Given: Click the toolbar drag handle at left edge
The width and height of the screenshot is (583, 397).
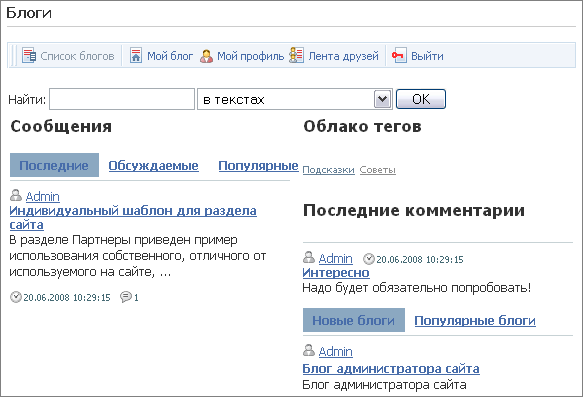Looking at the screenshot, I should pos(13,55).
